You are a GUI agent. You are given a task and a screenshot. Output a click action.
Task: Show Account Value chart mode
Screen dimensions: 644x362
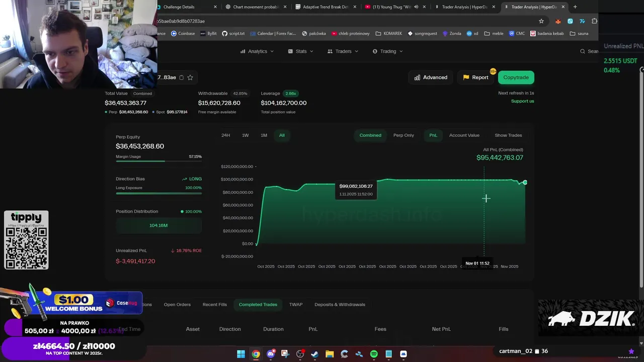(464, 135)
